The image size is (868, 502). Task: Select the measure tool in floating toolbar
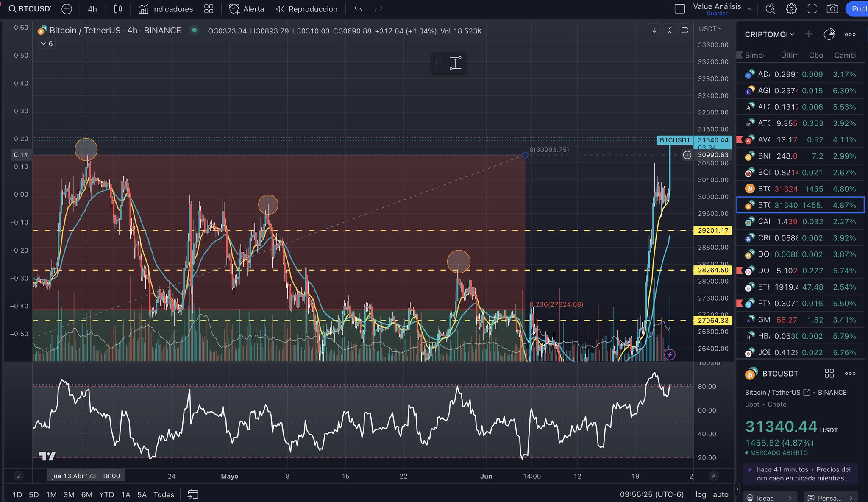pyautogui.click(x=455, y=63)
